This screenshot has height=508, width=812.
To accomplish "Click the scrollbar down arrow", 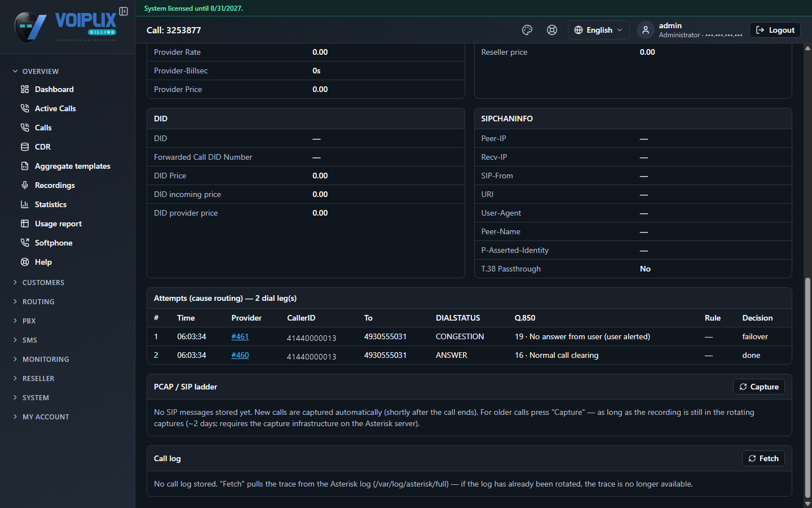I will (807, 503).
